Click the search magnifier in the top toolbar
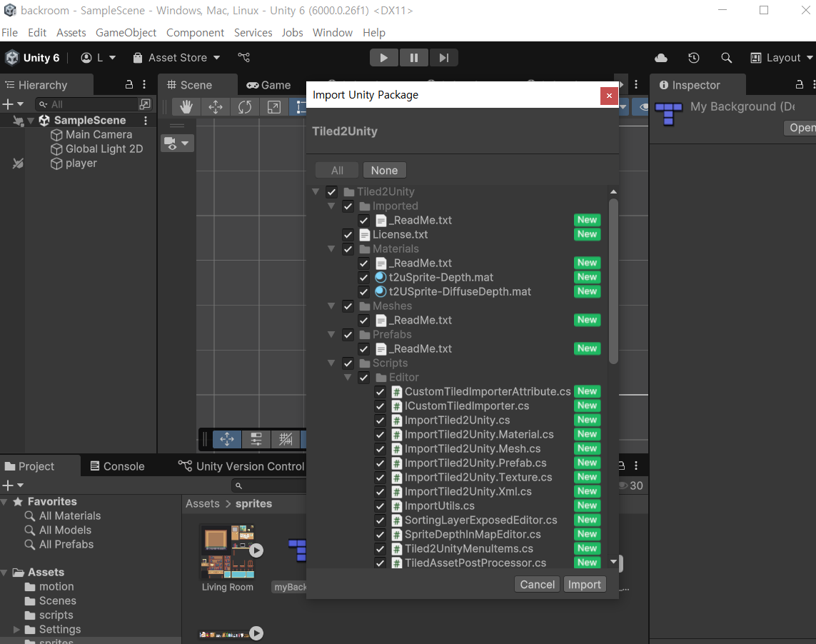816x644 pixels. pyautogui.click(x=727, y=58)
